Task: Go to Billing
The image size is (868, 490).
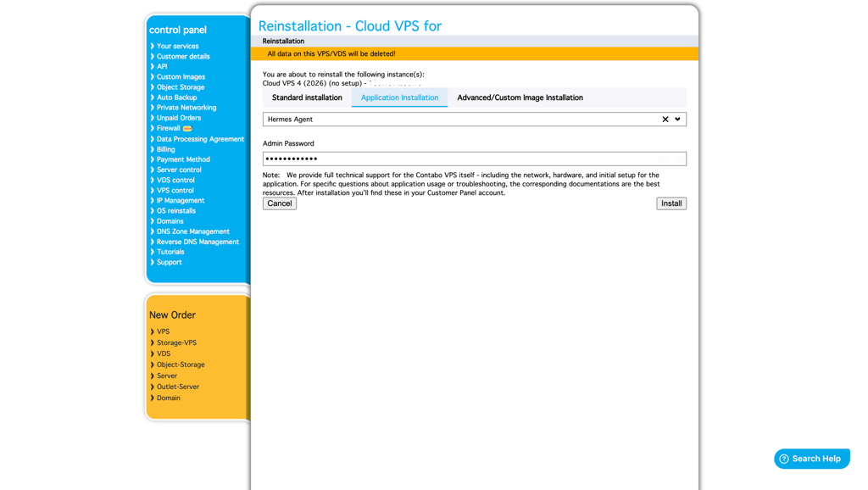Action: (x=165, y=149)
